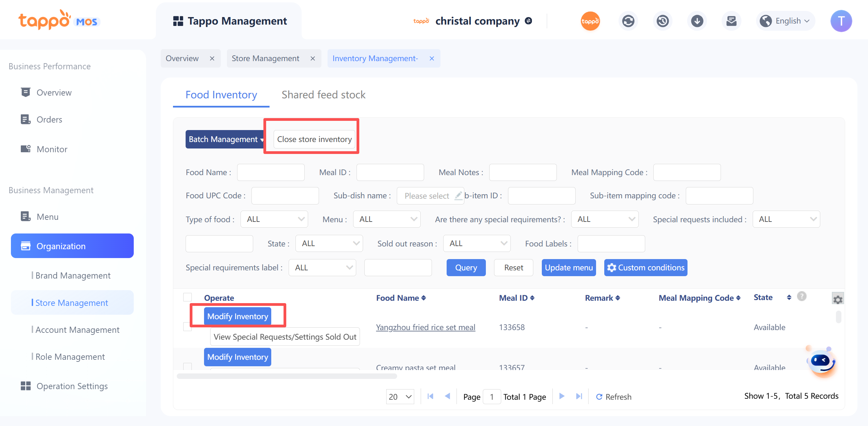Click the table column settings gear
Viewport: 868px width, 426px height.
838,299
